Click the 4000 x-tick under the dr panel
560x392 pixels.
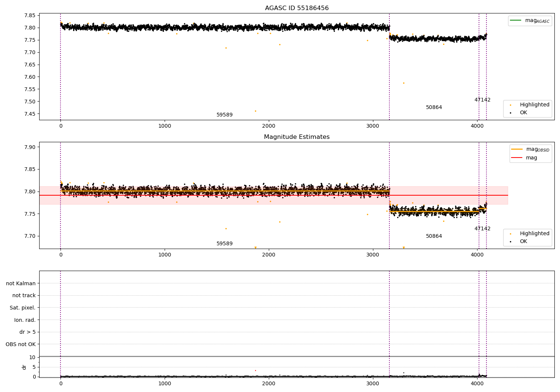coord(477,384)
